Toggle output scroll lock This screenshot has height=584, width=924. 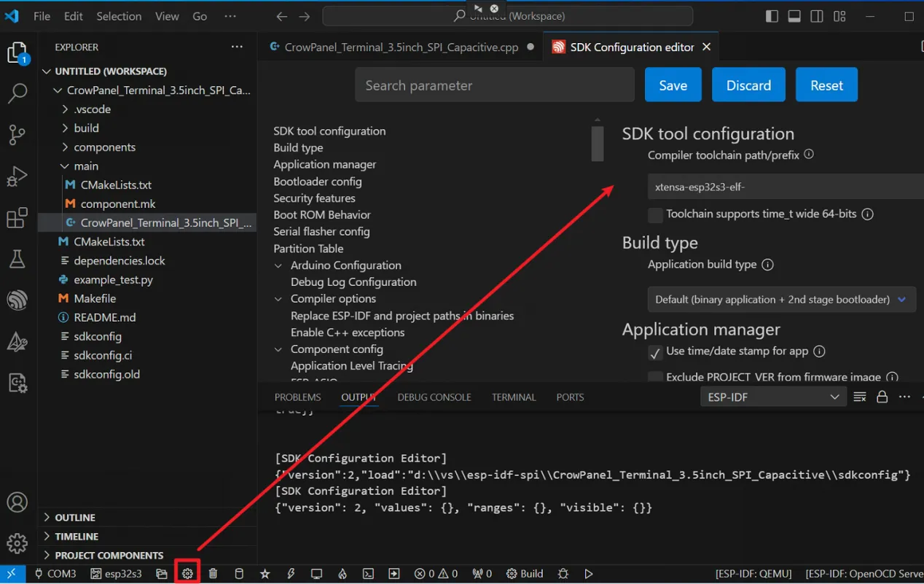point(882,397)
